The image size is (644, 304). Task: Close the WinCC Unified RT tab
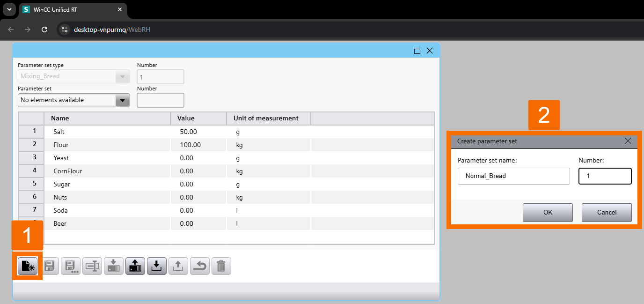pyautogui.click(x=120, y=9)
